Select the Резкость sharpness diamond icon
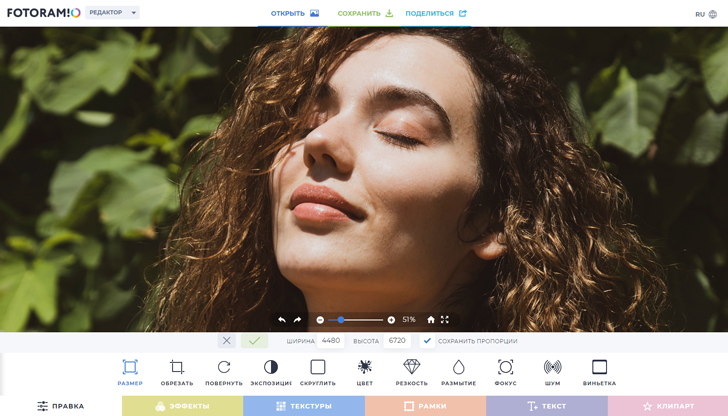This screenshot has width=728, height=416. click(x=411, y=371)
